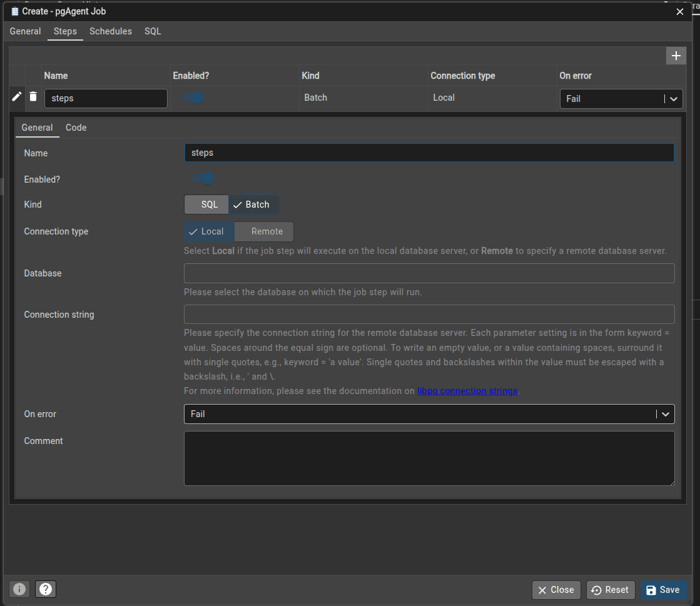Image resolution: width=700 pixels, height=606 pixels.
Task: Open help with the question mark icon
Action: (46, 589)
